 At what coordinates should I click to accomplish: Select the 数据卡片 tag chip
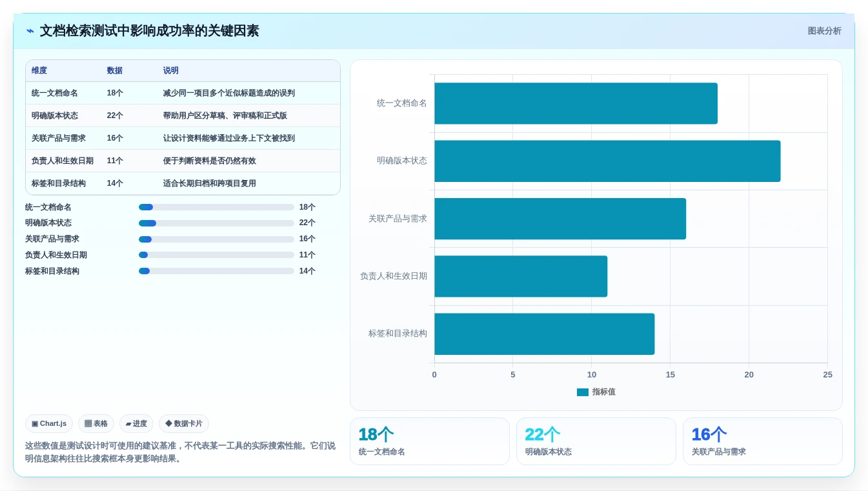(184, 424)
